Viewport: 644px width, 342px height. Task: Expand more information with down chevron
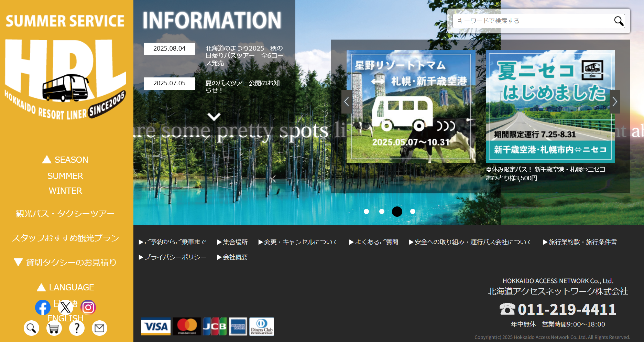[214, 117]
